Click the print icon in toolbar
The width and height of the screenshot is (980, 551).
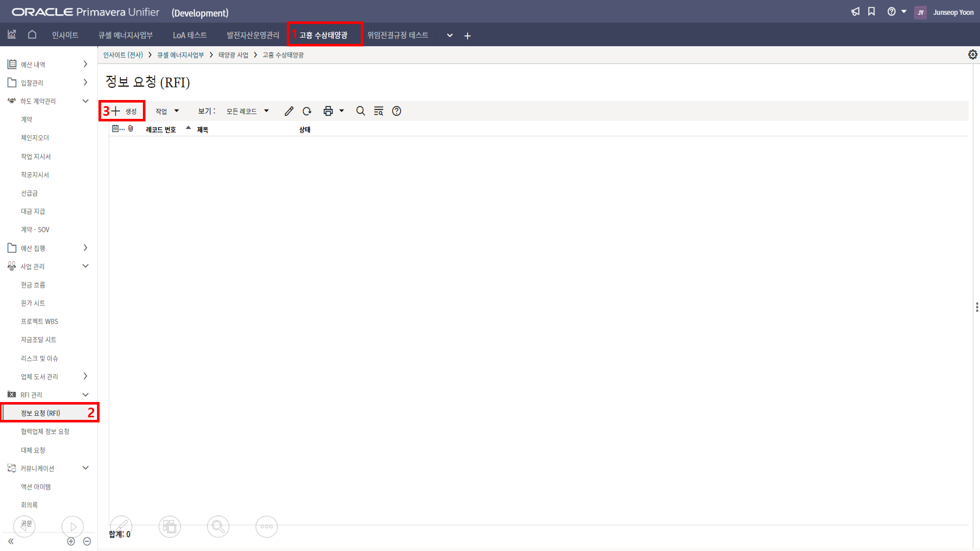[328, 111]
